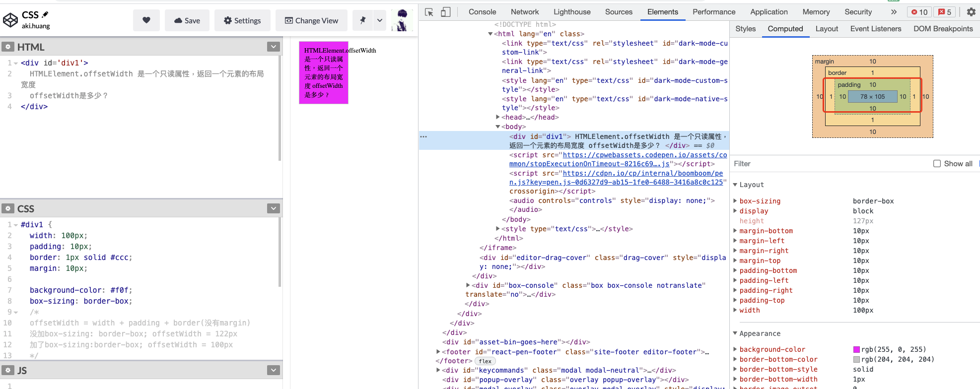Enable the Show all checkbox
The width and height of the screenshot is (980, 389).
coord(937,164)
